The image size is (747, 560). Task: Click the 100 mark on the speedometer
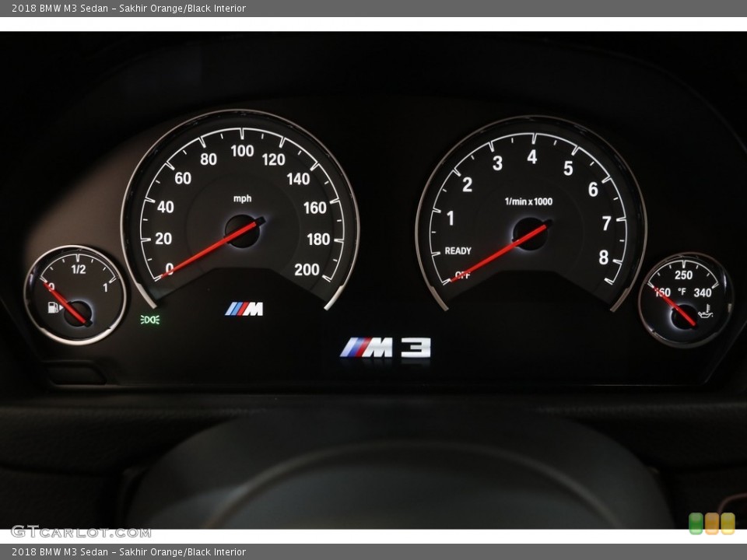242,151
